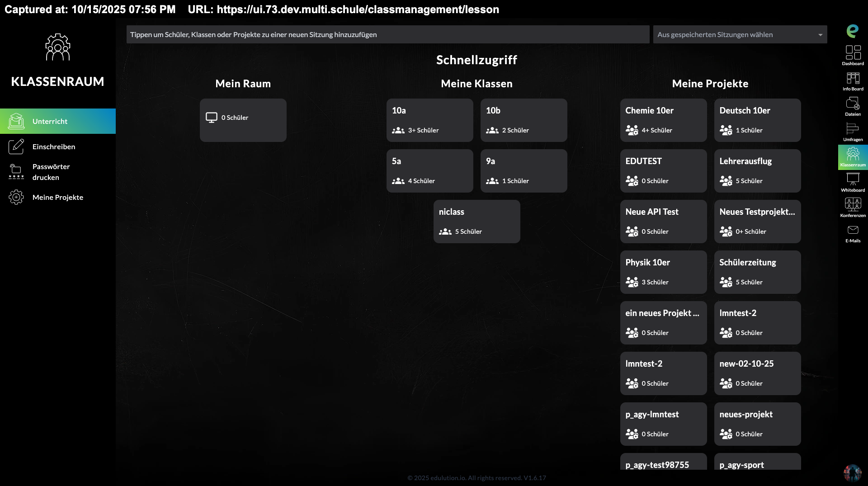Open the Chemie 10er project card
This screenshot has width=868, height=486.
[663, 120]
